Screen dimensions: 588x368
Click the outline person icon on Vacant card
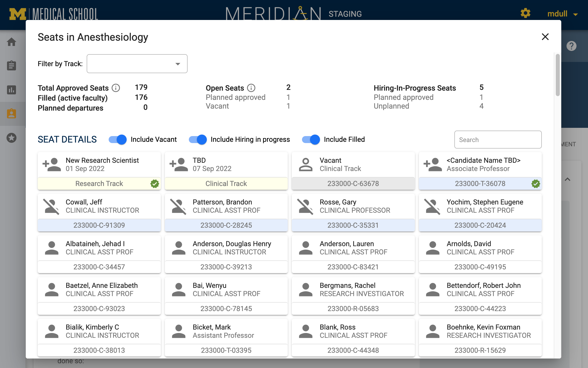(x=306, y=165)
